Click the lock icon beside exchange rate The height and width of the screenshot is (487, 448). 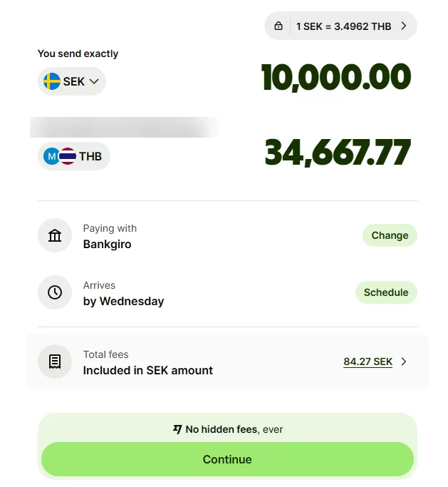point(278,26)
